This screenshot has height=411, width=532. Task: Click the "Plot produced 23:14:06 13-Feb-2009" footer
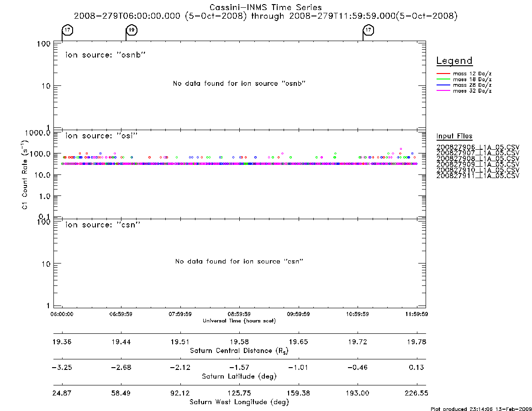pyautogui.click(x=481, y=409)
